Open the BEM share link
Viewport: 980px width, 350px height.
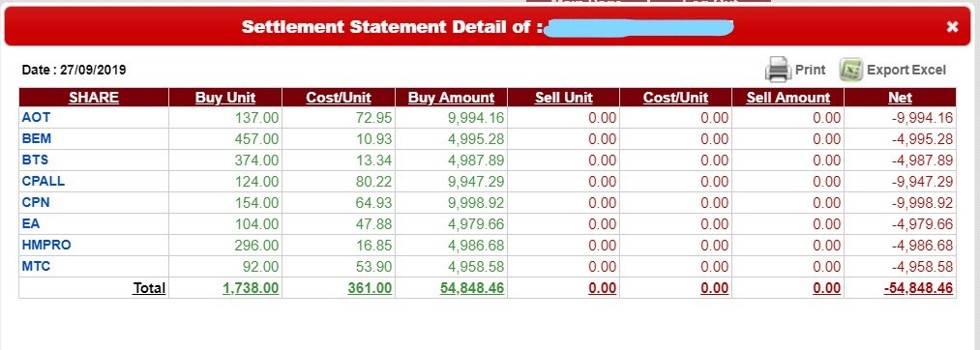36,138
